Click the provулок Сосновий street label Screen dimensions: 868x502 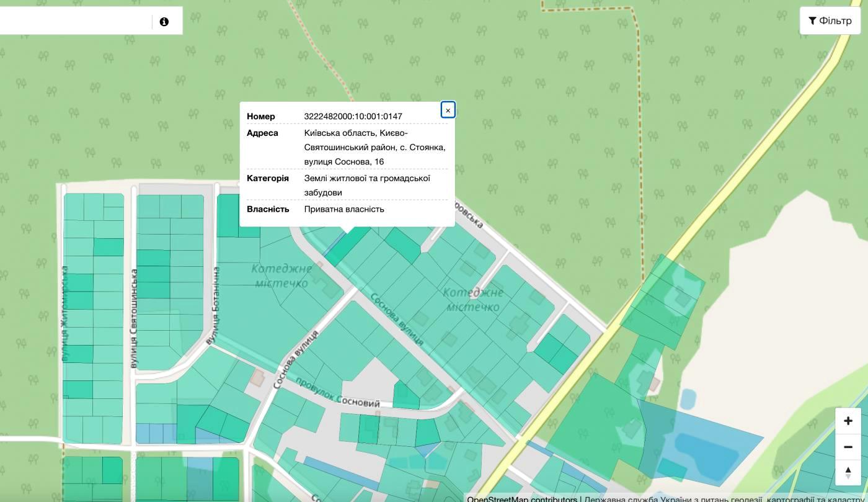click(337, 392)
